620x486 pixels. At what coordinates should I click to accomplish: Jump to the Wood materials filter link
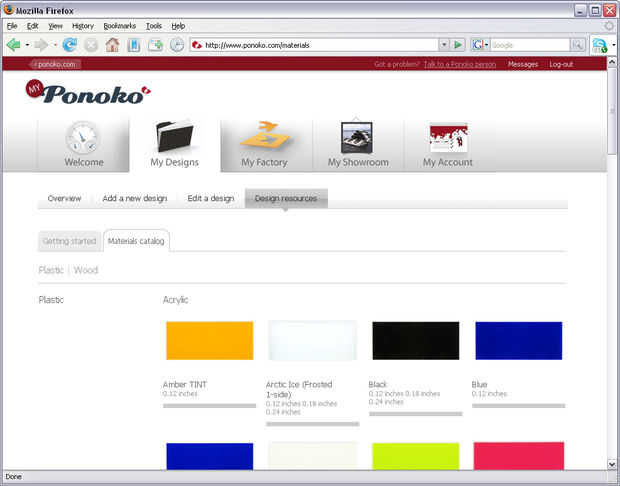pos(85,270)
